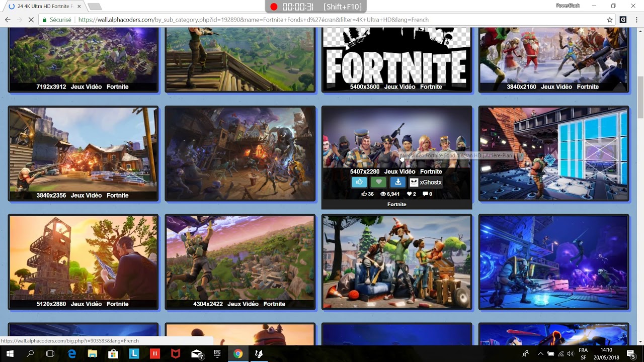Image resolution: width=644 pixels, height=362 pixels.
Task: Click the thumbs-up like button on hovered wallpaper
Action: (359, 183)
